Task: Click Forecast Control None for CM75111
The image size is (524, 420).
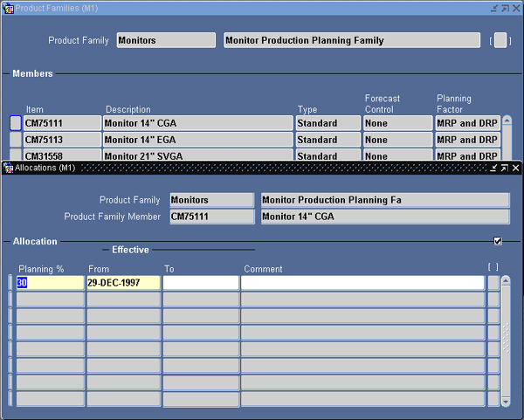Action: [x=398, y=123]
